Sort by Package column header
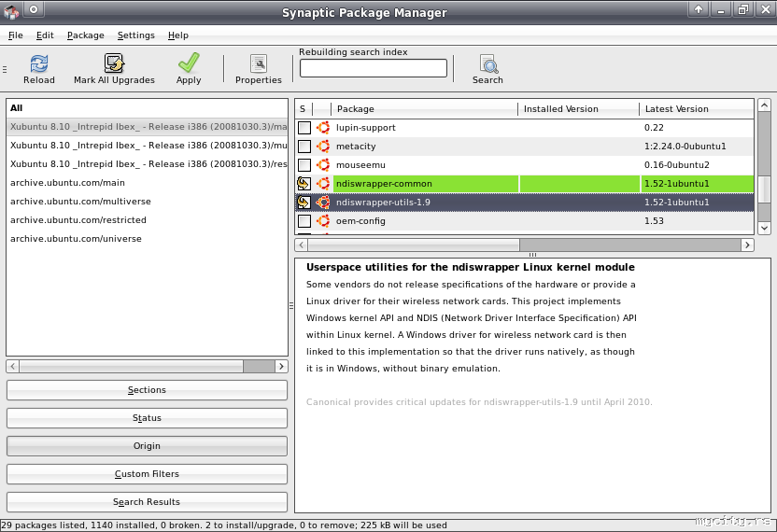The height and width of the screenshot is (532, 777). (424, 109)
